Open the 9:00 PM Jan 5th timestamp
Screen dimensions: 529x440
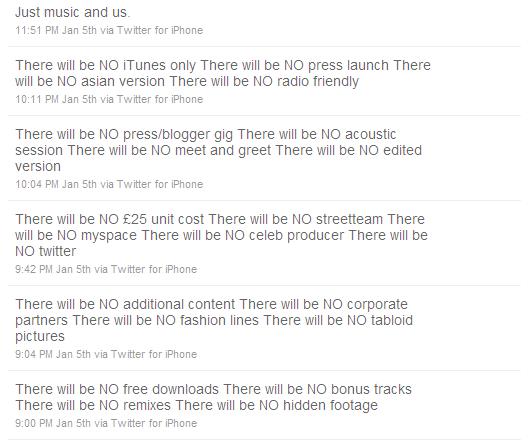[x=53, y=423]
